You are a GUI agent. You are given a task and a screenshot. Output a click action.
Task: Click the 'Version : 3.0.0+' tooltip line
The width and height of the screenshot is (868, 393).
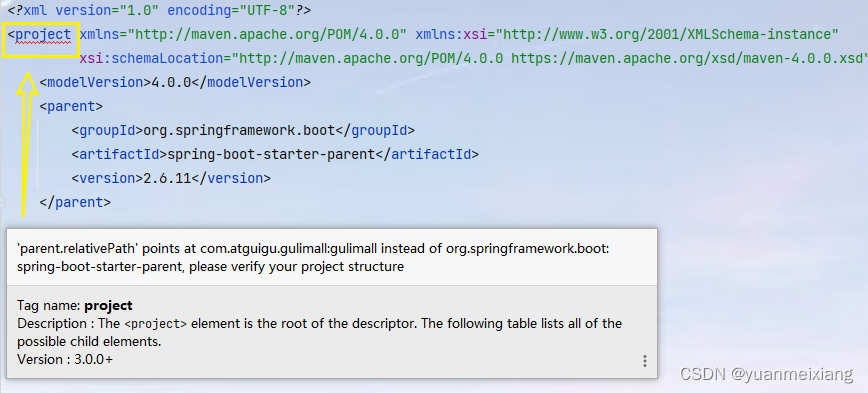coord(65,359)
